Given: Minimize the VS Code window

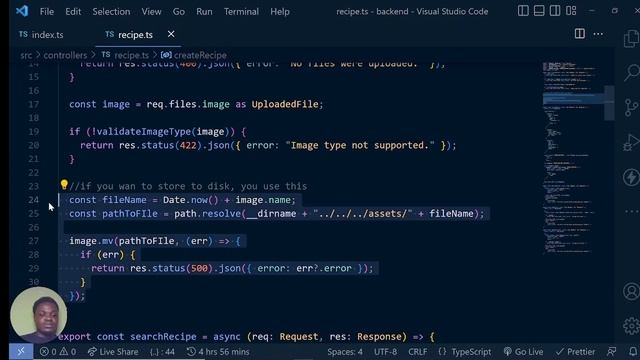Looking at the screenshot, I should coord(592,11).
